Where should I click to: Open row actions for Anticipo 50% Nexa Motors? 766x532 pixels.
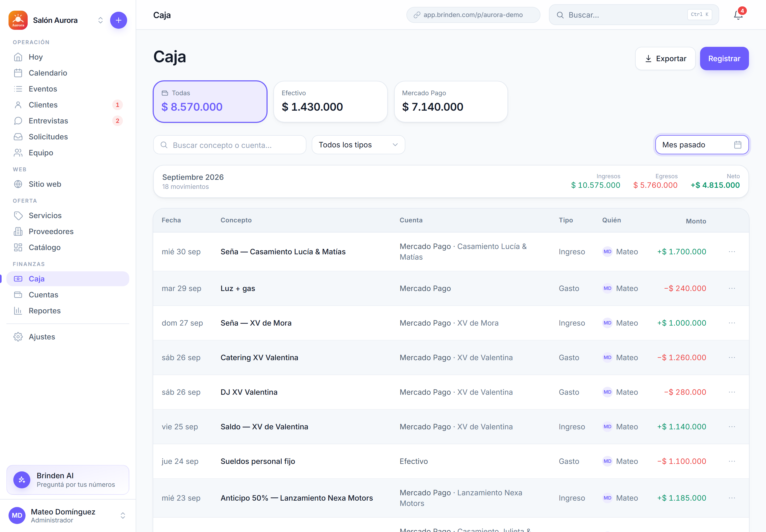[x=732, y=498]
